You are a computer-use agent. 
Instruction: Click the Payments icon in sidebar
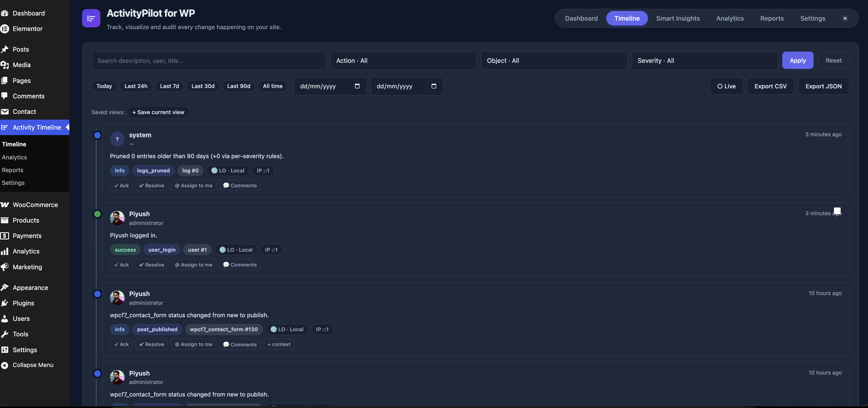[4, 236]
